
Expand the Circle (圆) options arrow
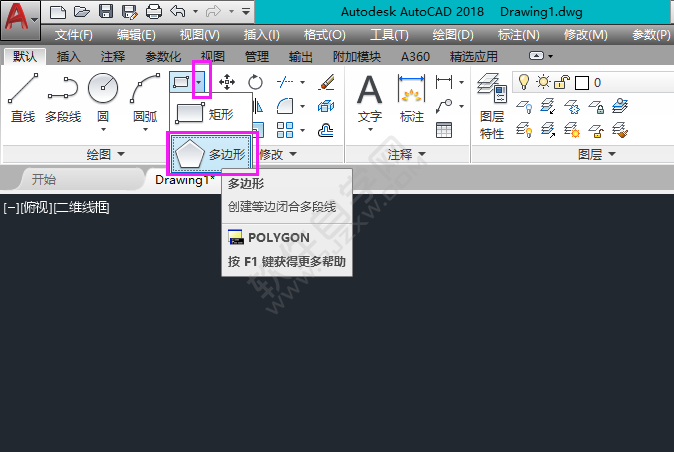103,129
